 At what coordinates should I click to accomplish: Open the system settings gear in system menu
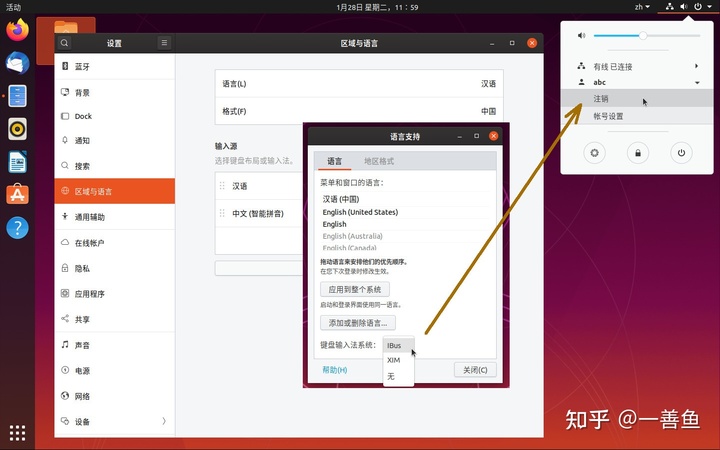[594, 153]
